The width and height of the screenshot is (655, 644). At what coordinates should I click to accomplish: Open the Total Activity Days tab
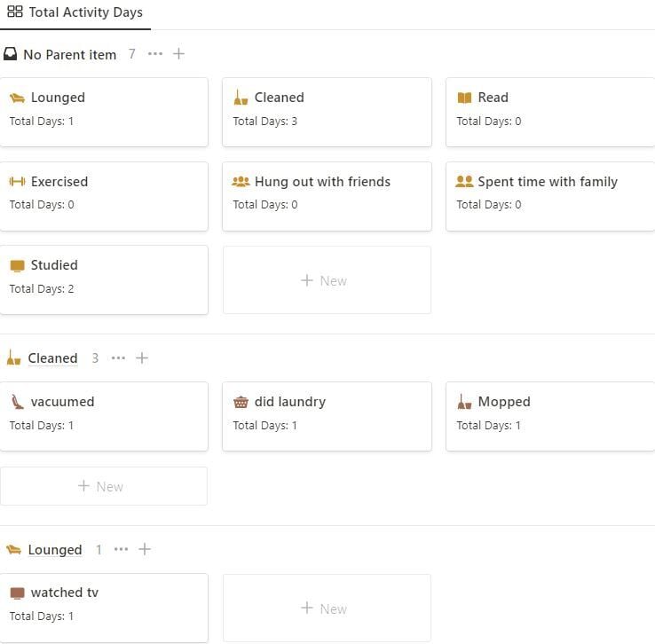[x=75, y=13]
